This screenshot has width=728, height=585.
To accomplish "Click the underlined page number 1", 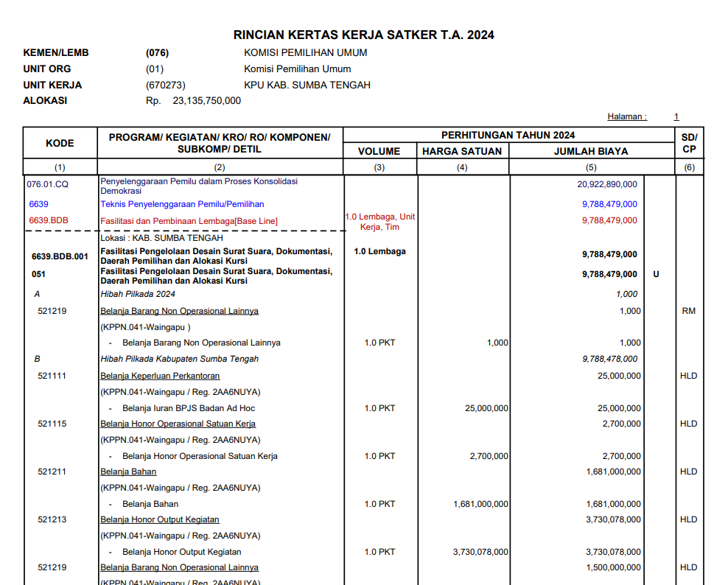I will [x=676, y=116].
